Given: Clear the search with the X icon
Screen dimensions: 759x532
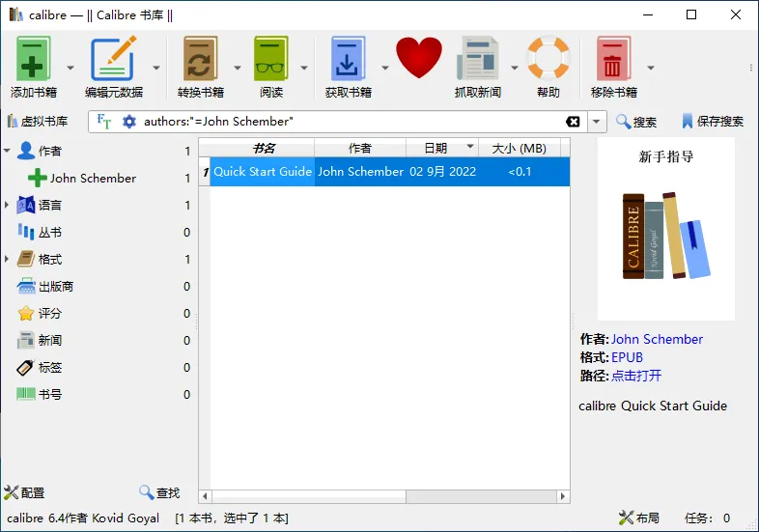Looking at the screenshot, I should tap(573, 122).
